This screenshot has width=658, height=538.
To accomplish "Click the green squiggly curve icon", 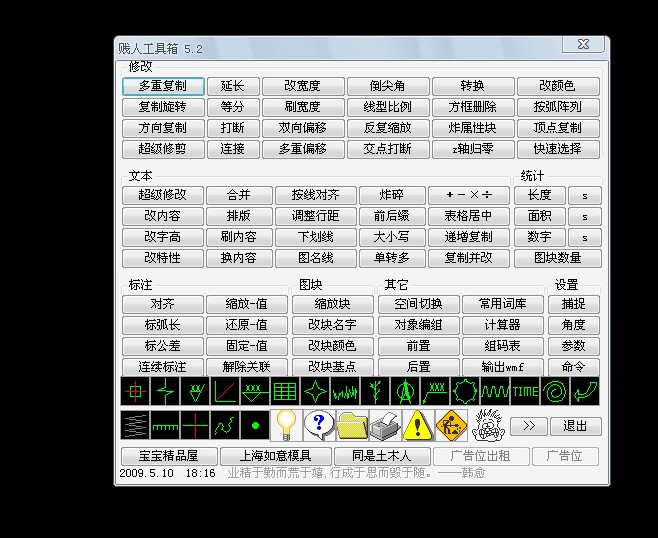I will coord(225,425).
